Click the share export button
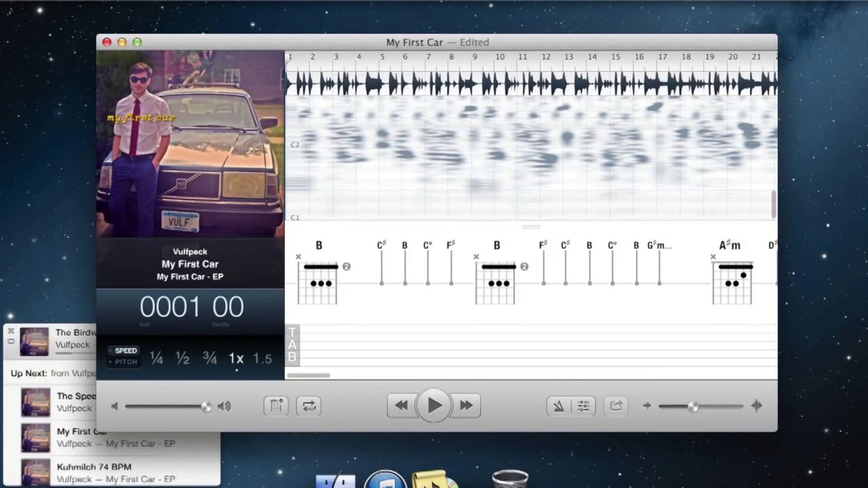Screen dimensions: 868x488 click(x=616, y=406)
